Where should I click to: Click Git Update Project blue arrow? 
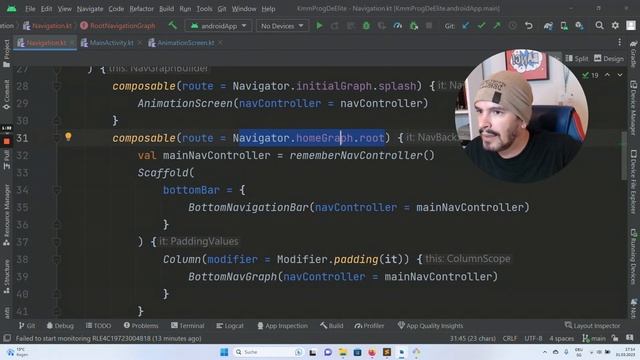466,26
